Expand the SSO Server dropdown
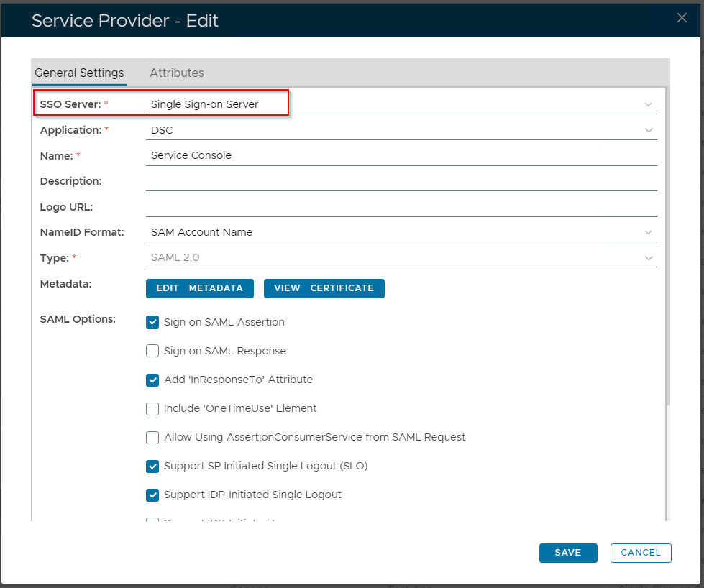 (x=649, y=104)
